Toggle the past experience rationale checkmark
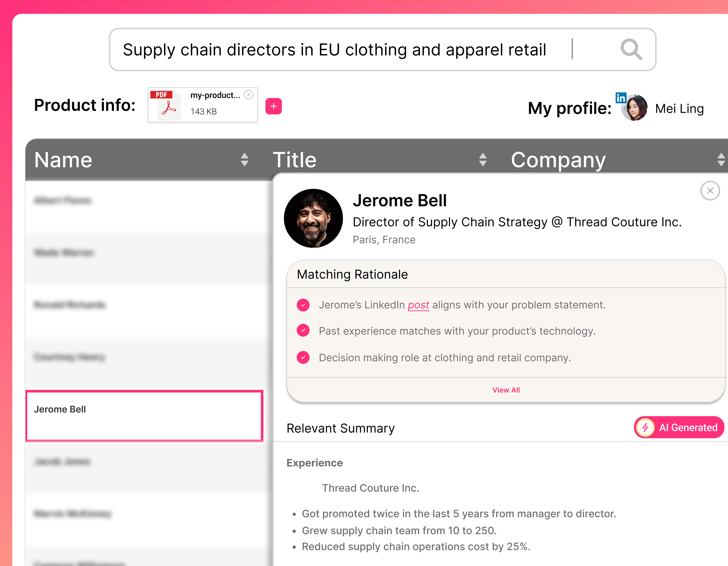 click(303, 330)
